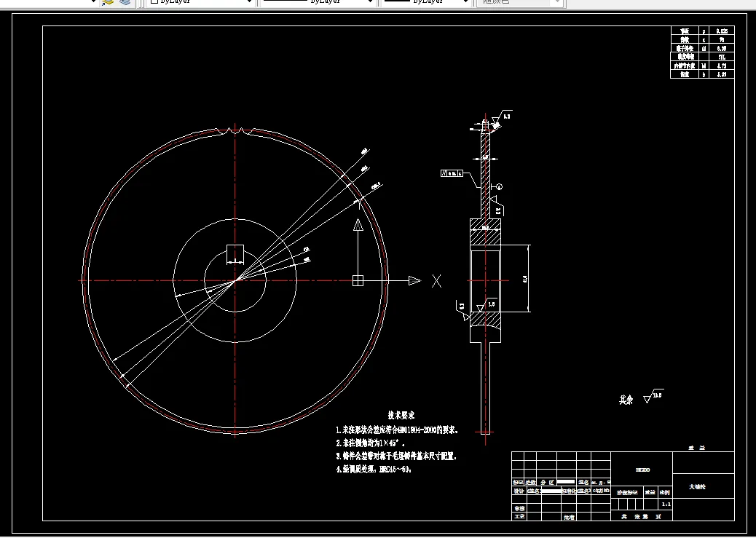Screen dimensions: 756x538
Task: Click the parallelism tolerance frame left of the section view
Action: click(x=452, y=173)
